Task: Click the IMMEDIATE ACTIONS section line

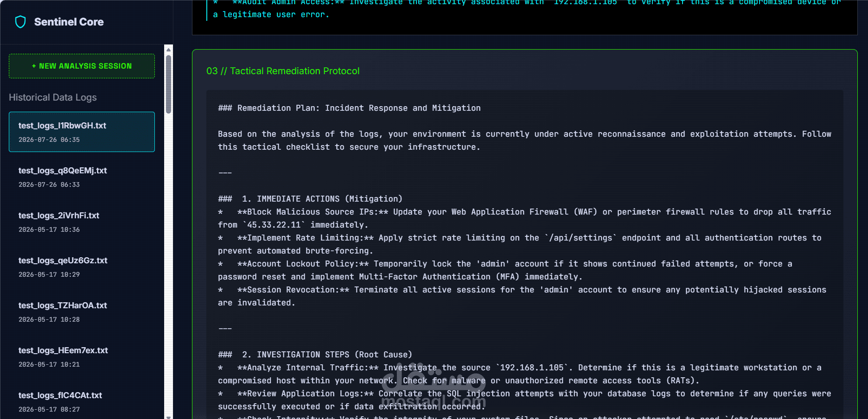Action: [x=310, y=199]
